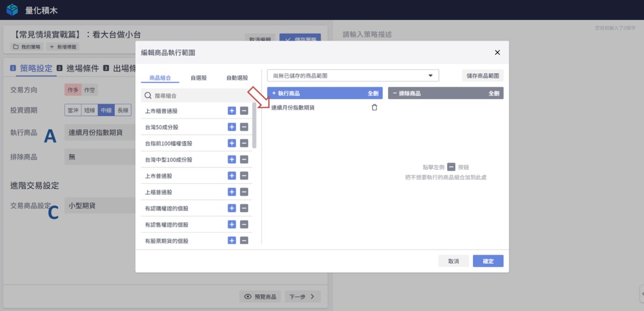Add 台指前100權值股 with plus icon
644x311 pixels.
(x=232, y=143)
